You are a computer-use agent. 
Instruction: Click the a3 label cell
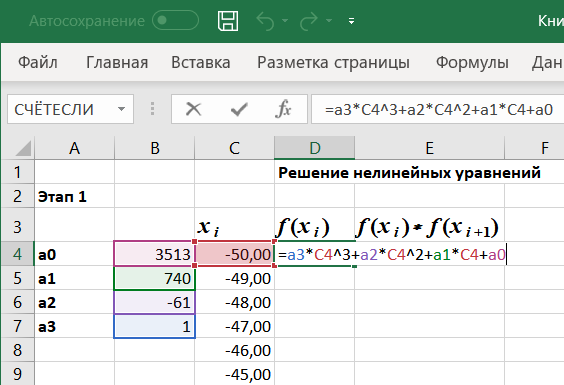pyautogui.click(x=74, y=326)
